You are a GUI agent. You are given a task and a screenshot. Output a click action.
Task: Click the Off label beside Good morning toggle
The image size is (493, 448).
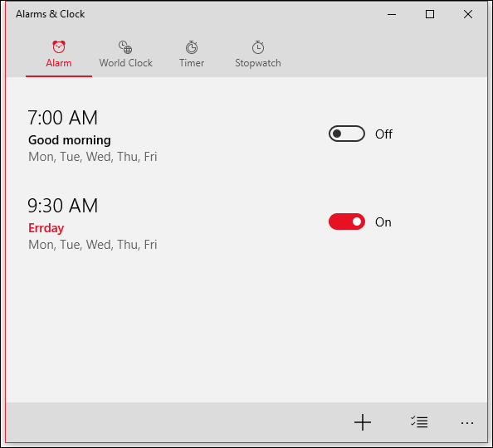click(x=383, y=134)
